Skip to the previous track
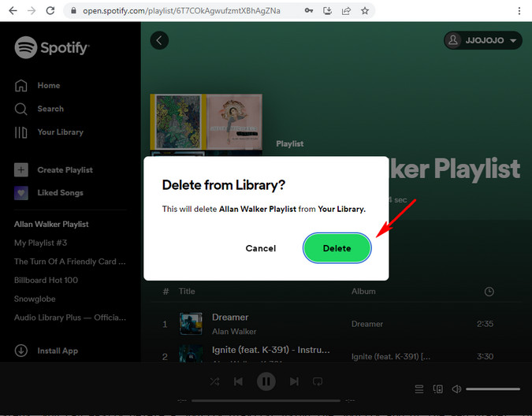This screenshot has width=532, height=416. click(x=239, y=382)
